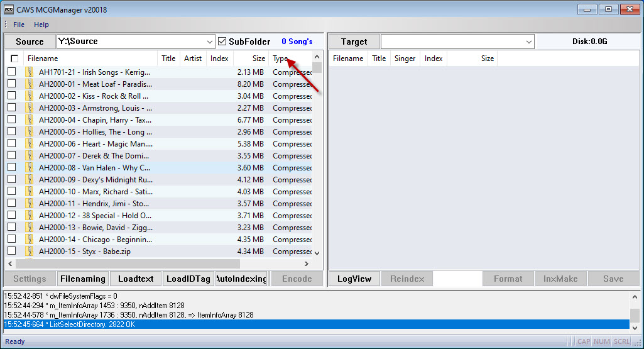Open the Target drive dropdown
This screenshot has height=349, width=644.
(528, 42)
